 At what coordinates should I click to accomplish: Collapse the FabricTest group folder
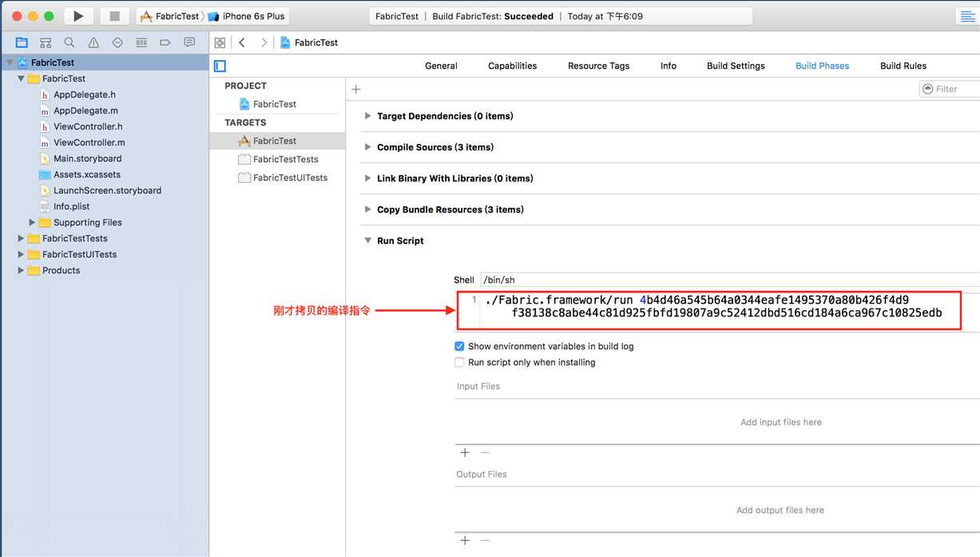[x=21, y=78]
